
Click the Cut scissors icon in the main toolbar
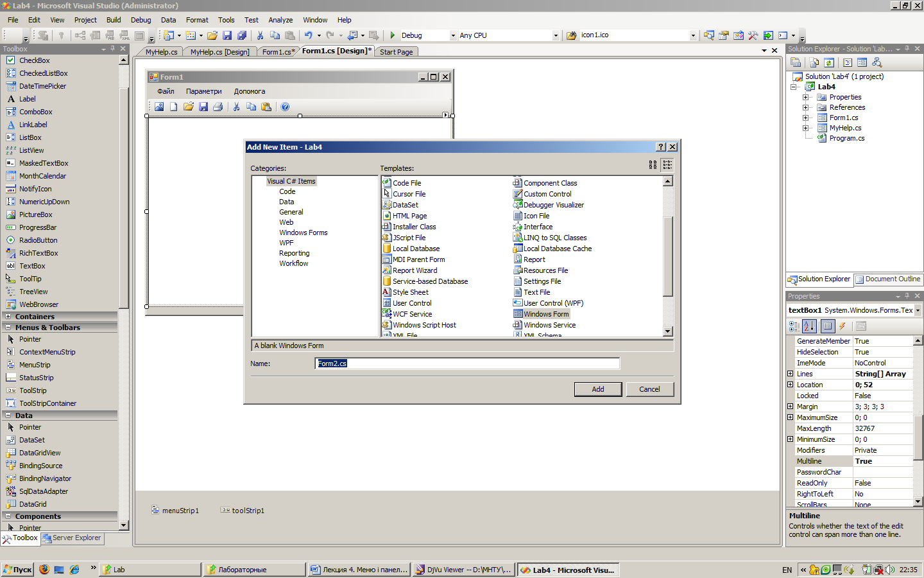coord(260,35)
